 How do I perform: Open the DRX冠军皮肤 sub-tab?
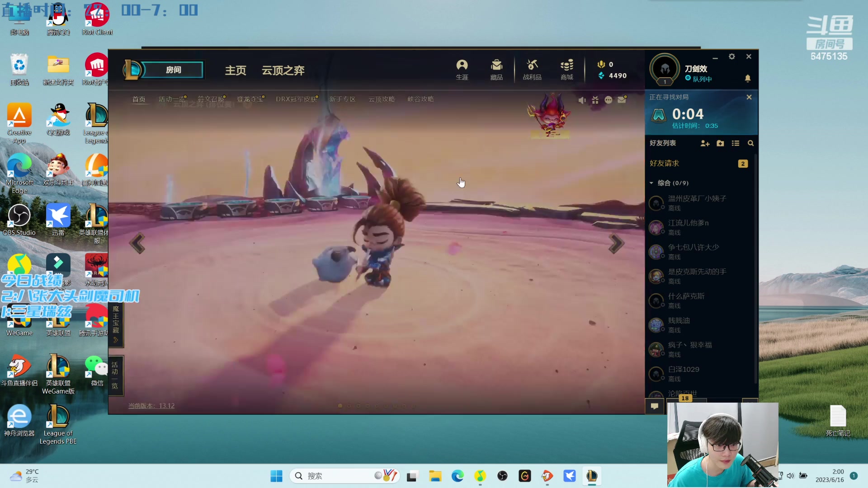tap(296, 99)
